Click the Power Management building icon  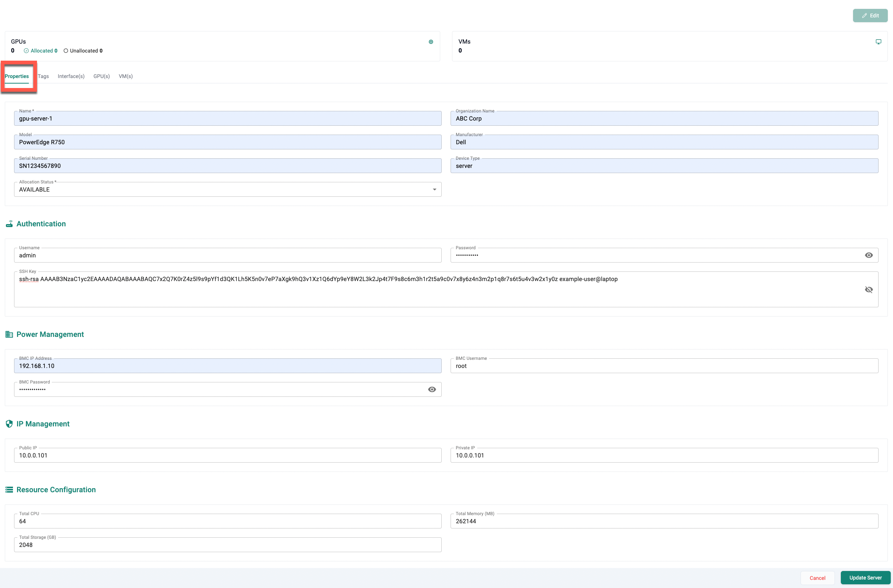tap(9, 334)
